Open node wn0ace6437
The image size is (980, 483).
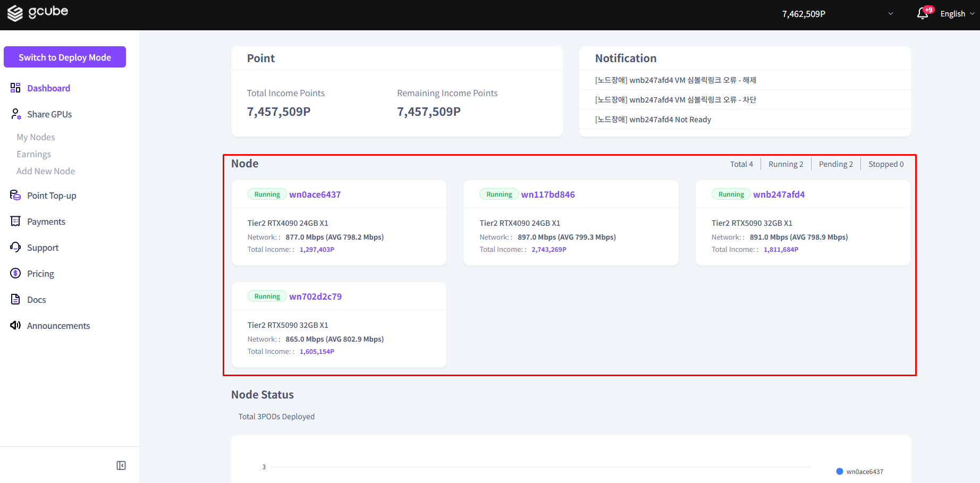tap(315, 194)
